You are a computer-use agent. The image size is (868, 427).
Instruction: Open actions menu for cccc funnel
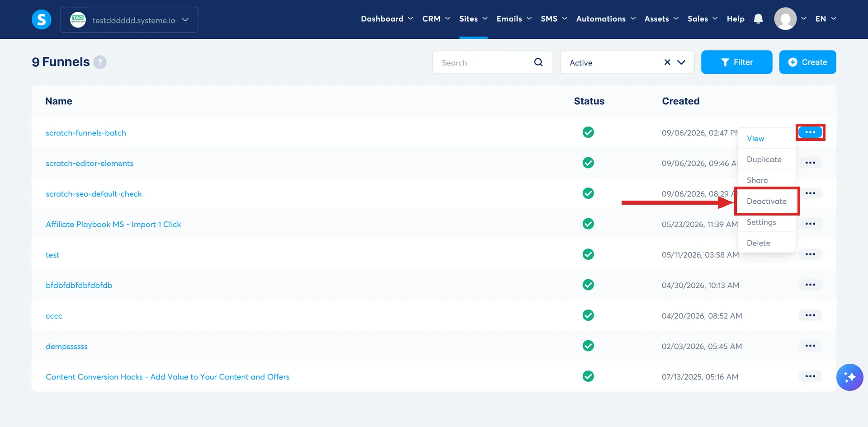(810, 315)
